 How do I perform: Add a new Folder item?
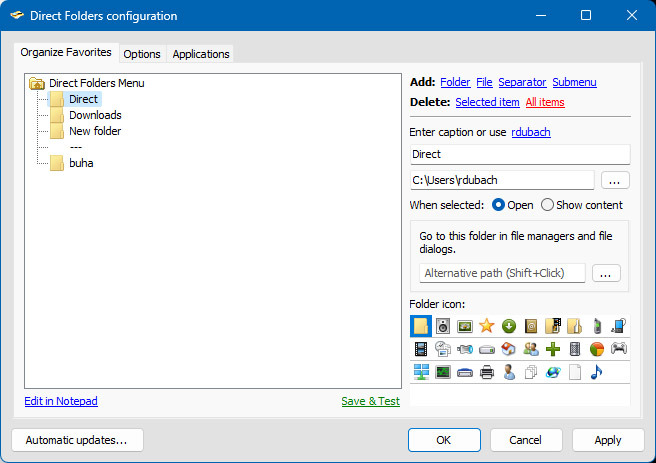[x=455, y=82]
